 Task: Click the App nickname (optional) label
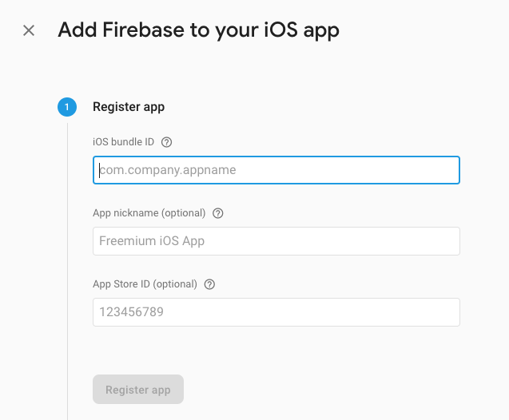tap(149, 213)
